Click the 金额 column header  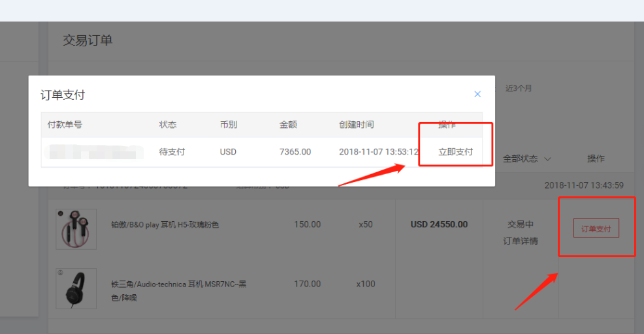point(288,125)
